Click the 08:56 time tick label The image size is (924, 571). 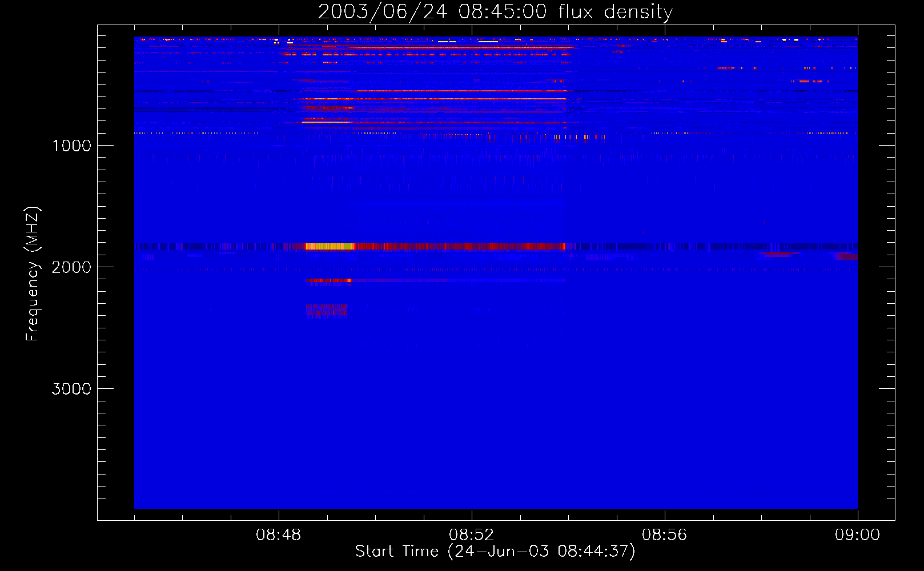pos(665,535)
